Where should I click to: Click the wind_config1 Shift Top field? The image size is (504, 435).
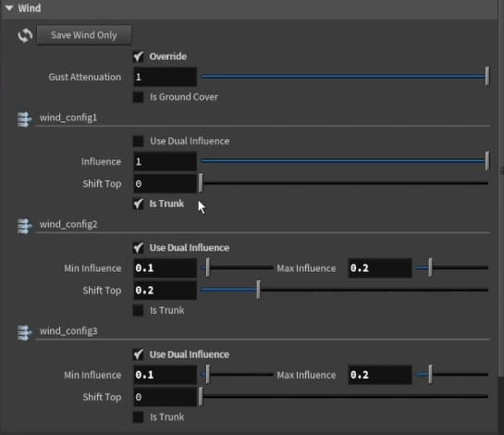pos(165,183)
